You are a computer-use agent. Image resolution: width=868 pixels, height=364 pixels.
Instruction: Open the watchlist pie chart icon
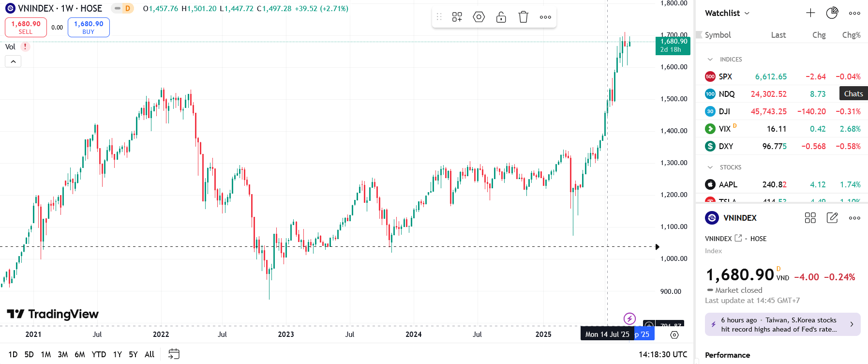pos(832,13)
